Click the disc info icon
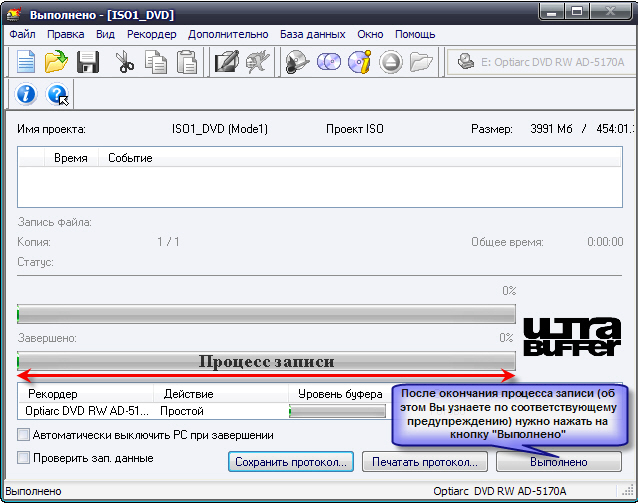This screenshot has width=638, height=503. pyautogui.click(x=359, y=62)
